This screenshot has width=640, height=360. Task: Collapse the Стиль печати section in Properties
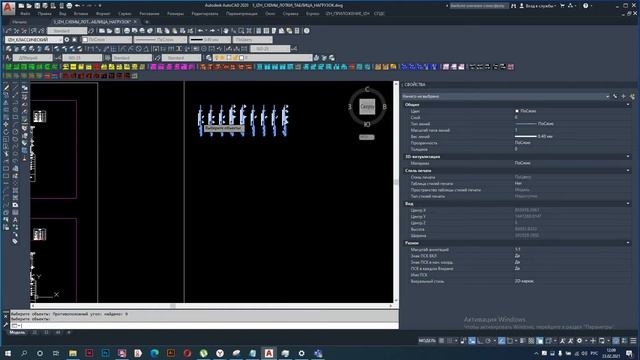click(628, 171)
